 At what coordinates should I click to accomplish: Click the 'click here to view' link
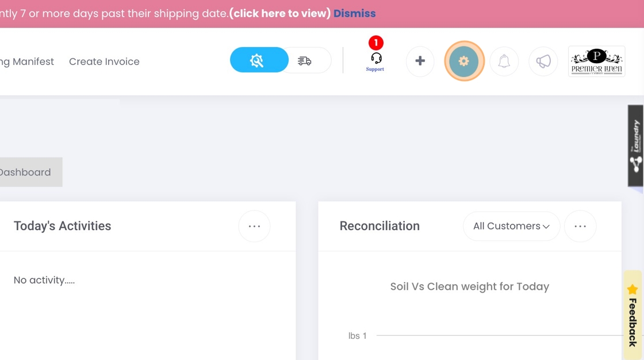pos(279,14)
